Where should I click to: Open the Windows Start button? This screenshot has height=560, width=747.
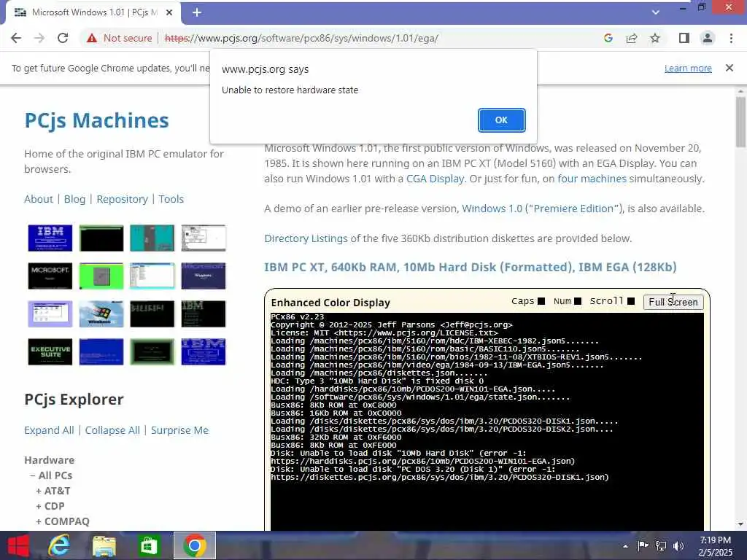tap(18, 545)
